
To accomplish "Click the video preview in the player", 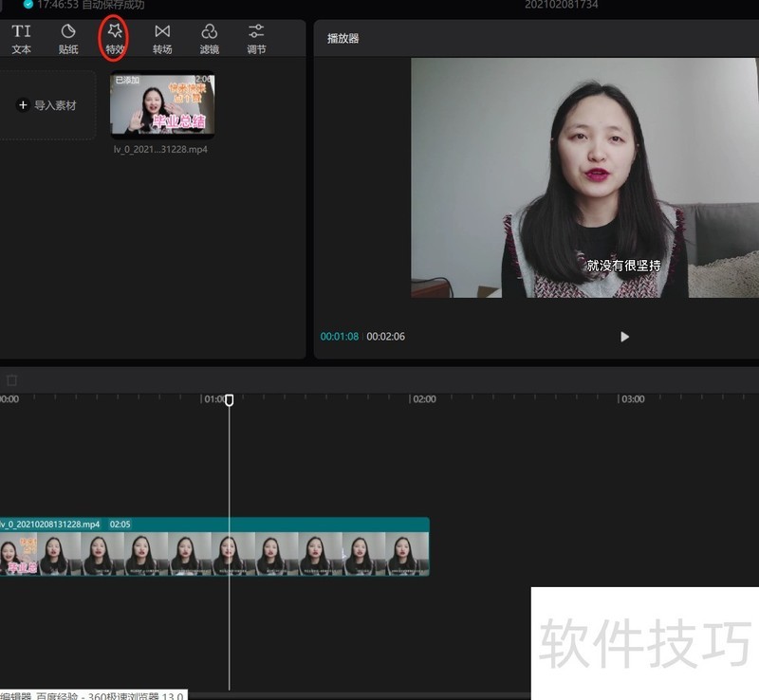I will click(x=584, y=178).
